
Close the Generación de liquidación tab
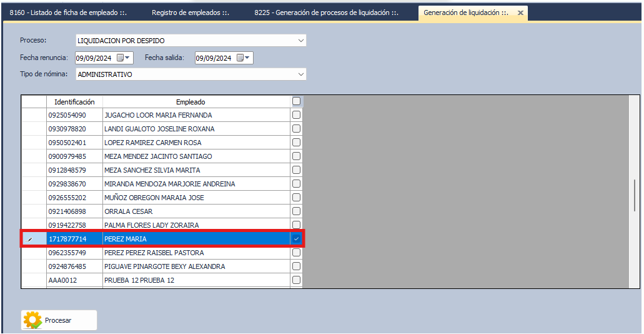tap(520, 13)
